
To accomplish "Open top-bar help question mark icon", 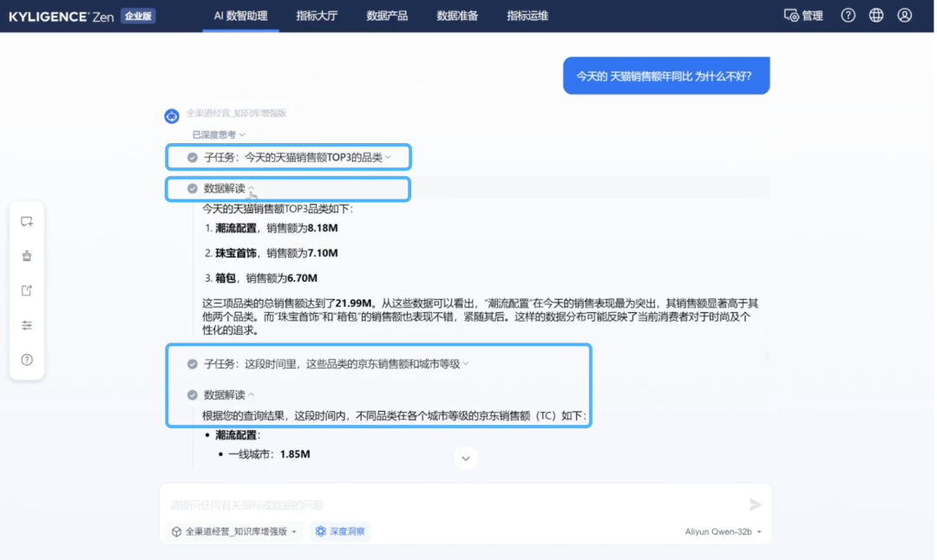I will (848, 16).
